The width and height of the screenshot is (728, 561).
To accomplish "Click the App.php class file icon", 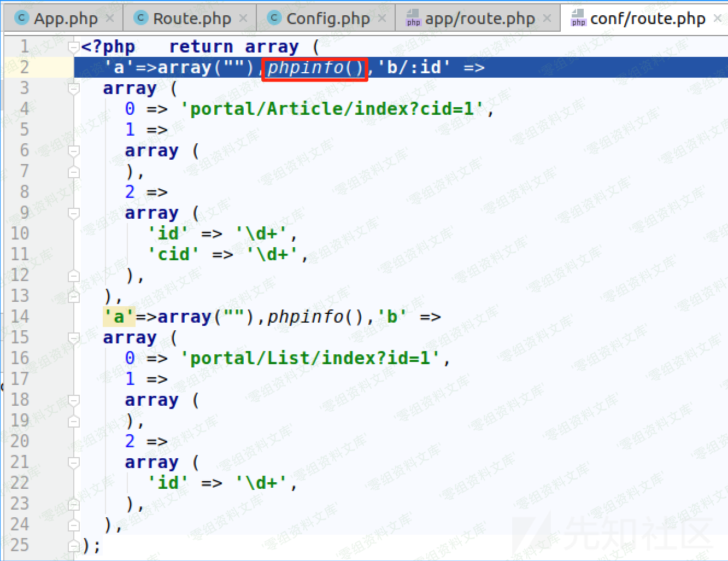I will [x=22, y=18].
